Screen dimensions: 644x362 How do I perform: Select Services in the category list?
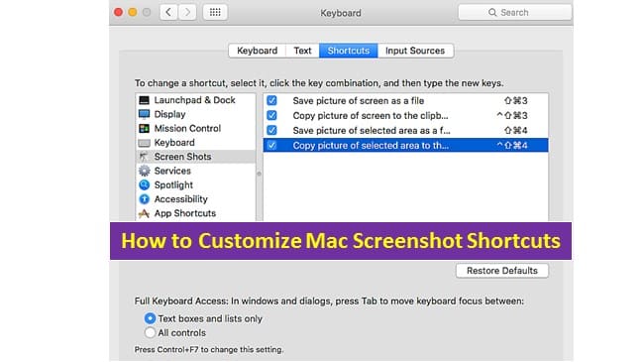[x=195, y=171]
